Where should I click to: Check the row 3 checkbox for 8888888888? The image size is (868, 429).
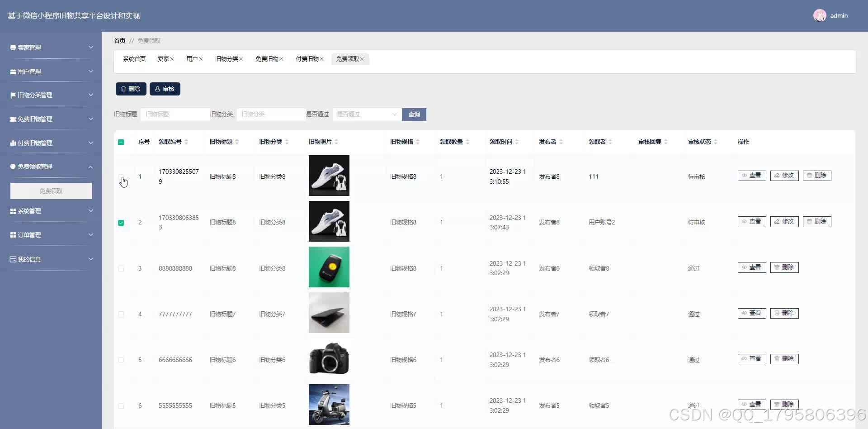121,268
